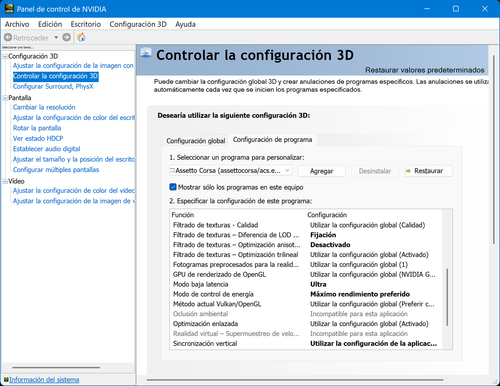Change Optimización anisotrópica Desactivado value
500x386 pixels.
click(330, 245)
